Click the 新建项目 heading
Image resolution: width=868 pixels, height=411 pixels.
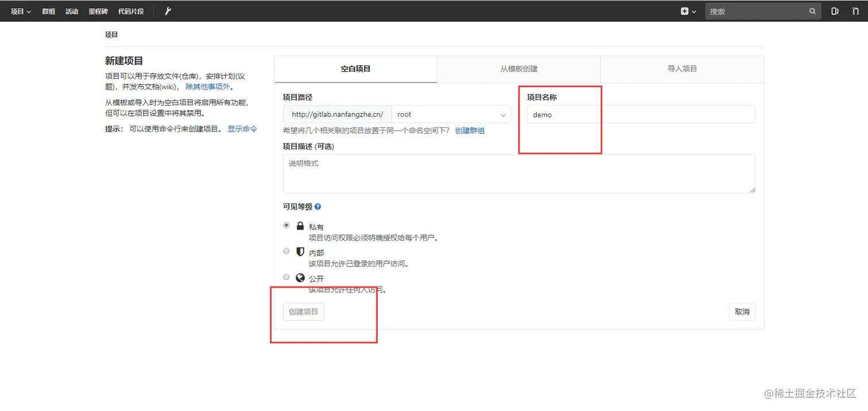pos(124,61)
